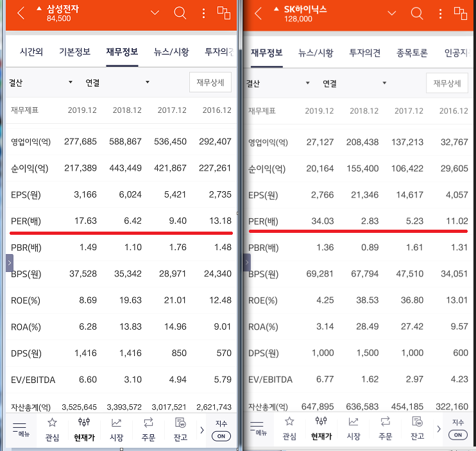Open 종목토론 tab in SK하이닉스 window
Viewport: 476px width, 451px height.
[412, 53]
